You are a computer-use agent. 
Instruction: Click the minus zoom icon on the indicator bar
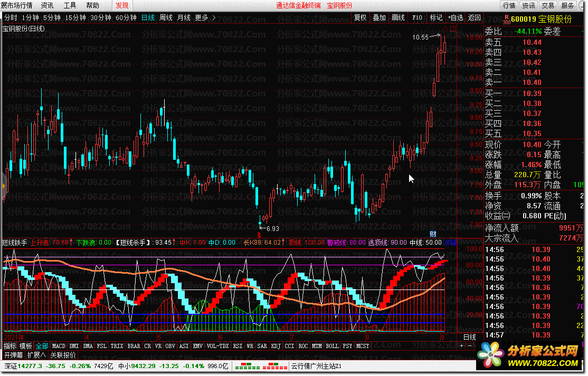tap(469, 346)
